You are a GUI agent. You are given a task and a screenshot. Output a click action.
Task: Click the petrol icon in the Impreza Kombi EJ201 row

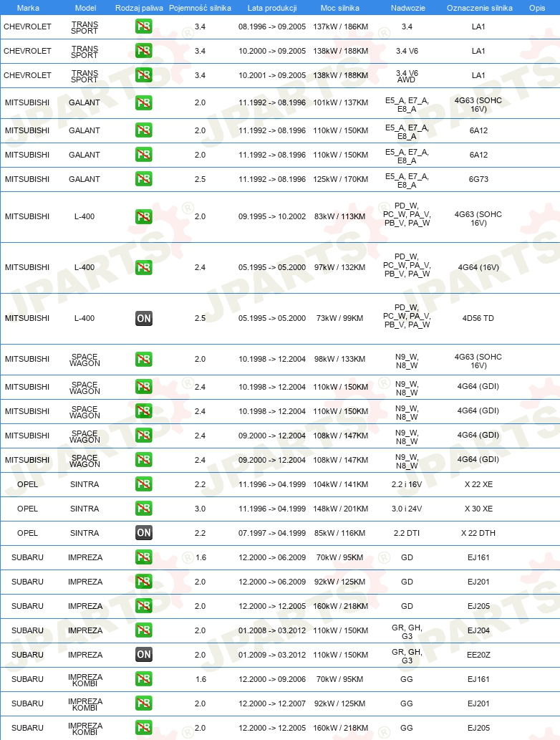coord(143,703)
